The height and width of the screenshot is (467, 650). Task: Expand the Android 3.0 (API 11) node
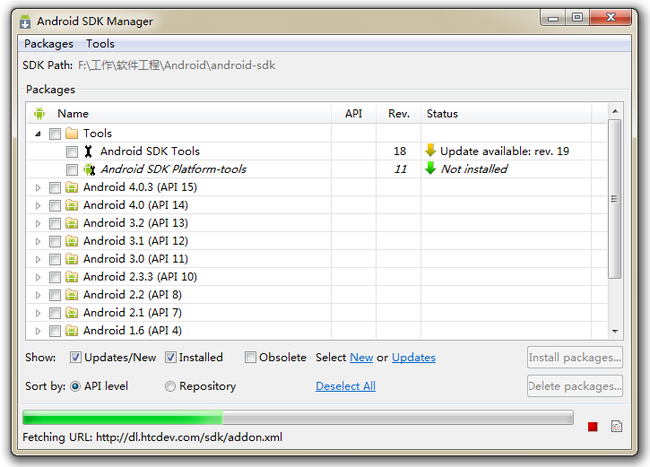(x=38, y=259)
